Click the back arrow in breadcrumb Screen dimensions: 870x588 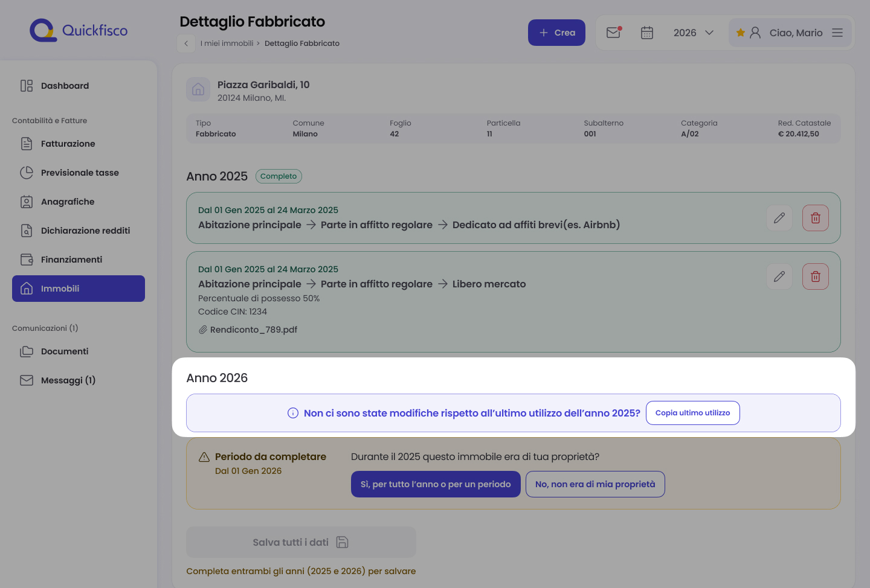(x=186, y=43)
